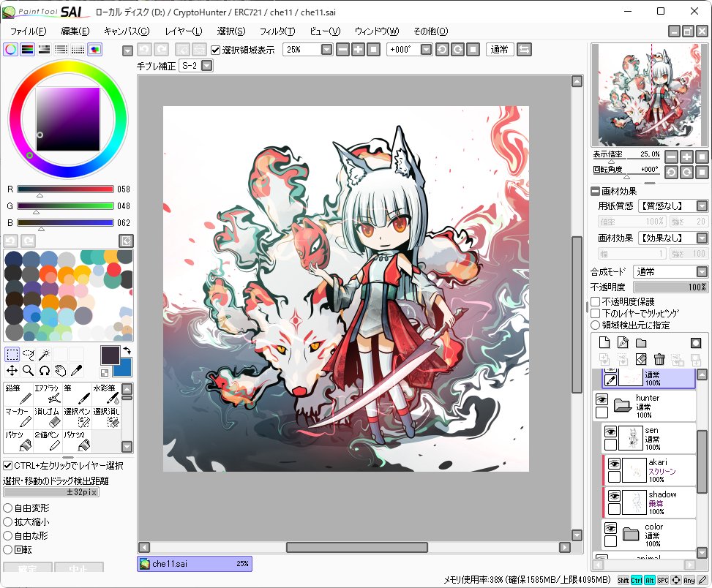Hide the sen layer
Screen dimensions: 712x588
tap(611, 431)
